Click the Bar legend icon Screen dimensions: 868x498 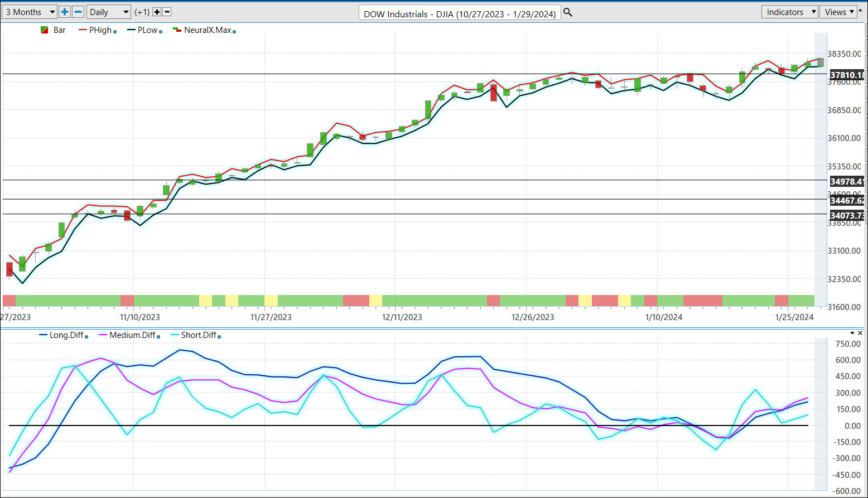click(45, 30)
